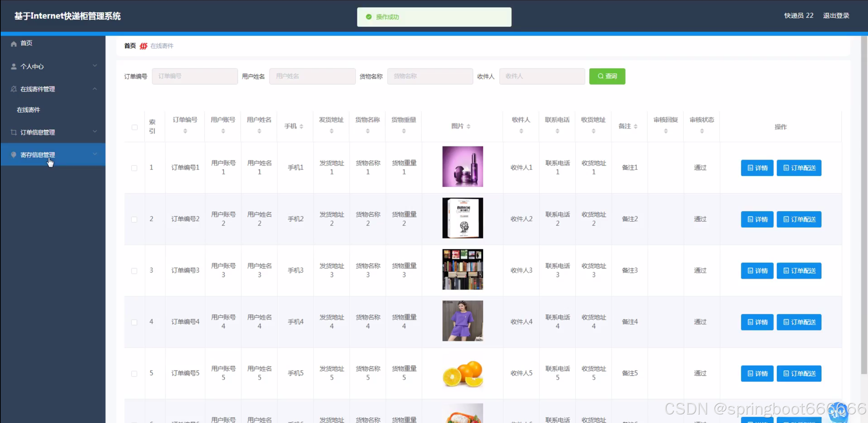Click the location icon beside 寄存信息管理
Screen dimensions: 868x423
14,155
